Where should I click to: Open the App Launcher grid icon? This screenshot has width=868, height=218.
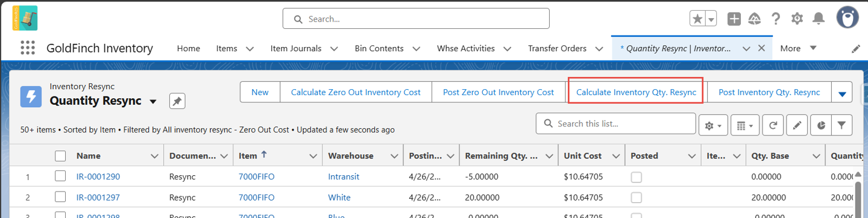(x=27, y=48)
